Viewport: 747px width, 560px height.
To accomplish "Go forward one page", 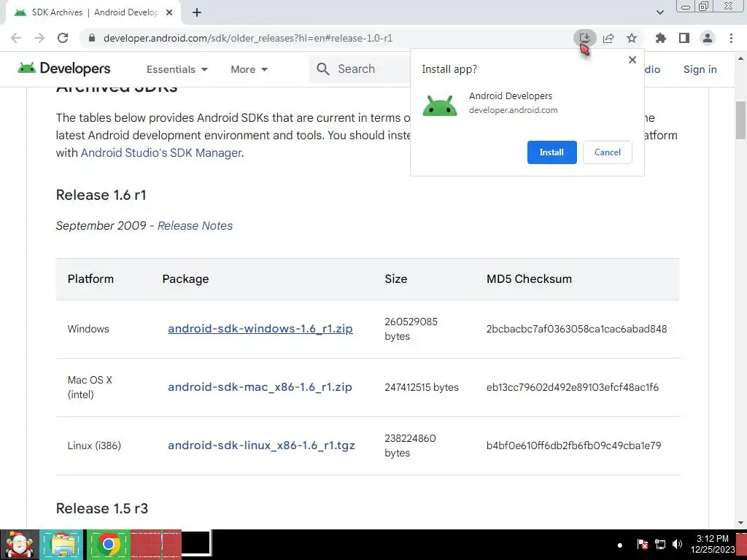I will 39,38.
